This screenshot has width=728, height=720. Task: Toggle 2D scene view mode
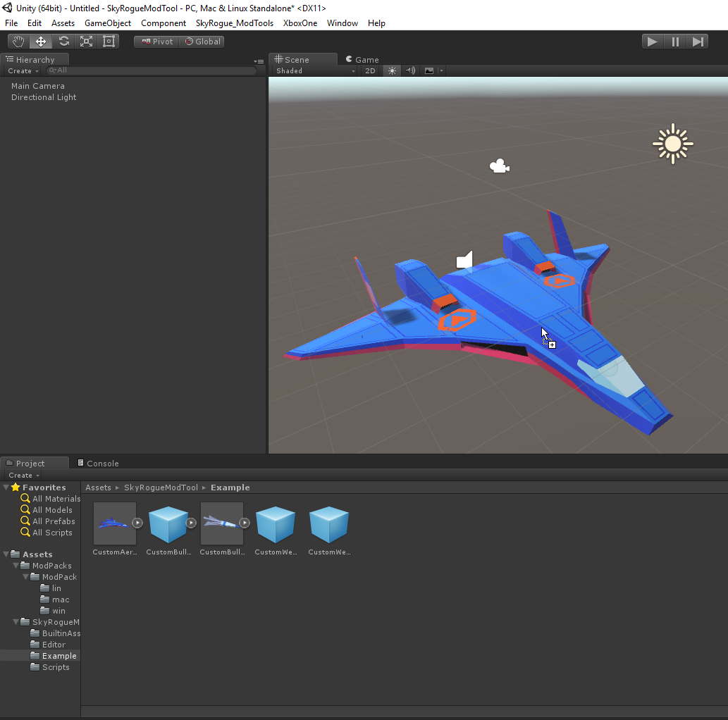coord(370,71)
